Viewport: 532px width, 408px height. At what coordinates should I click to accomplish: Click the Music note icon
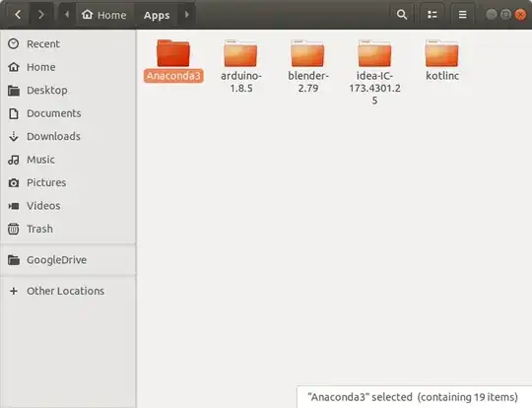pos(14,160)
